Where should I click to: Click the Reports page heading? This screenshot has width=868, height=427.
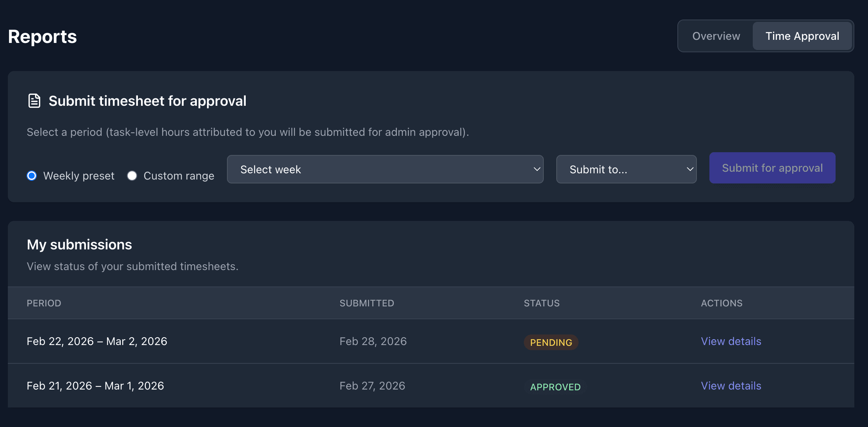[x=42, y=36]
